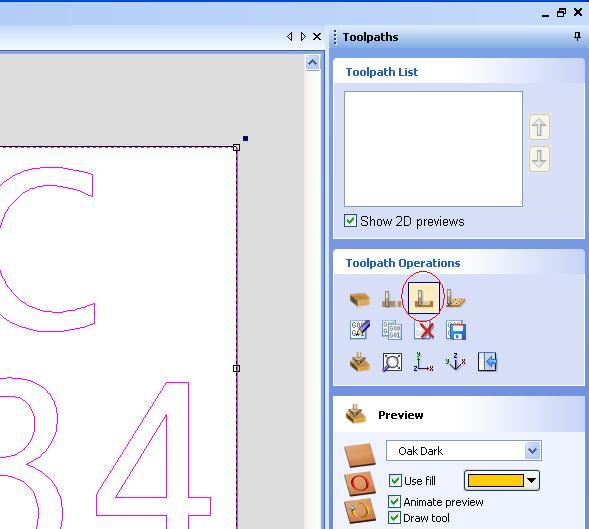Toggle the Draw tool checkbox
The width and height of the screenshot is (589, 529).
(x=394, y=518)
